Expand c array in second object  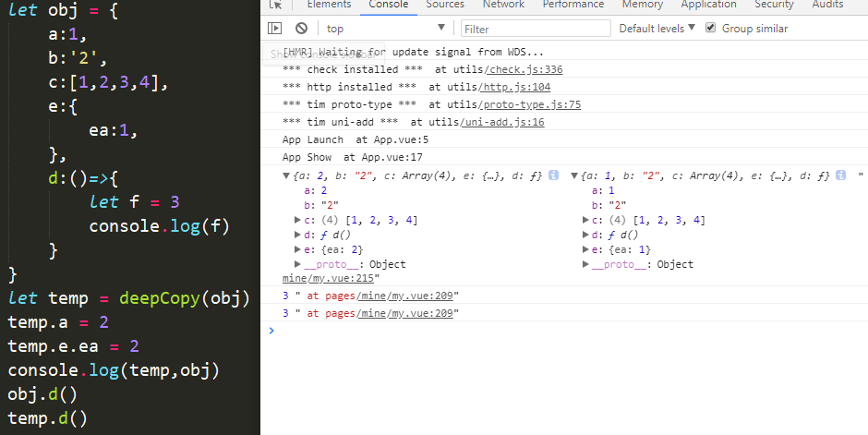585,220
